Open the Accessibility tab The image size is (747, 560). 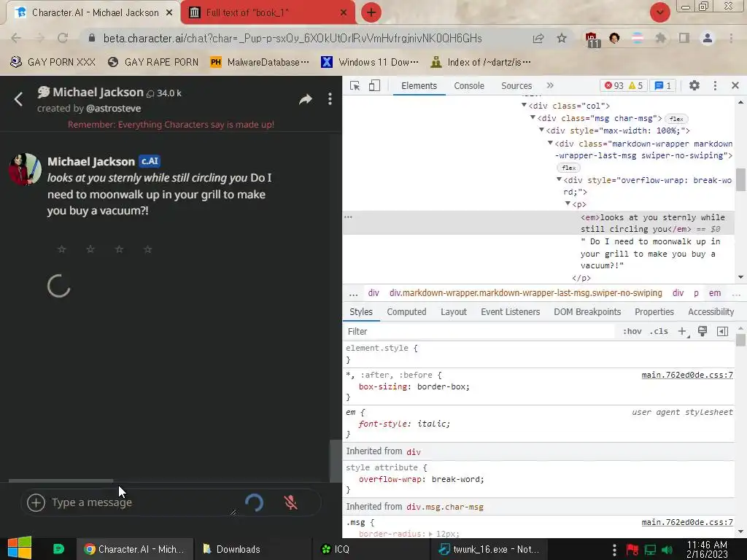711,312
